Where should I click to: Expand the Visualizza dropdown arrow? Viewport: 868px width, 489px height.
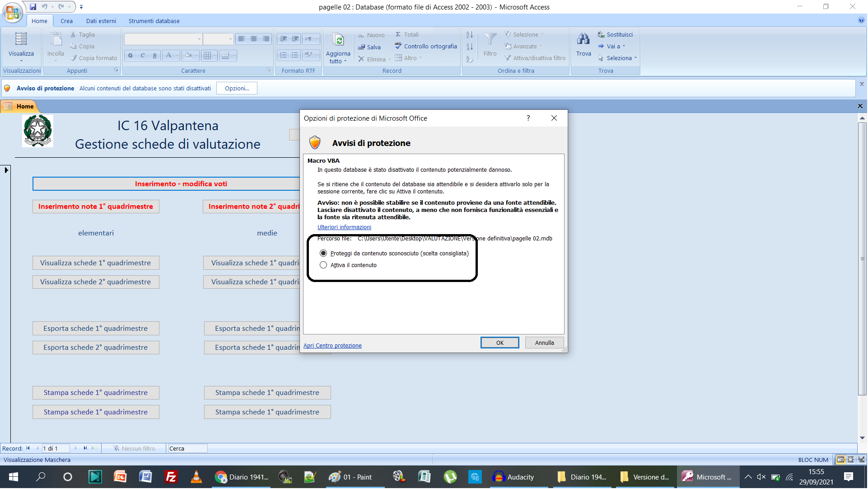[x=21, y=61]
